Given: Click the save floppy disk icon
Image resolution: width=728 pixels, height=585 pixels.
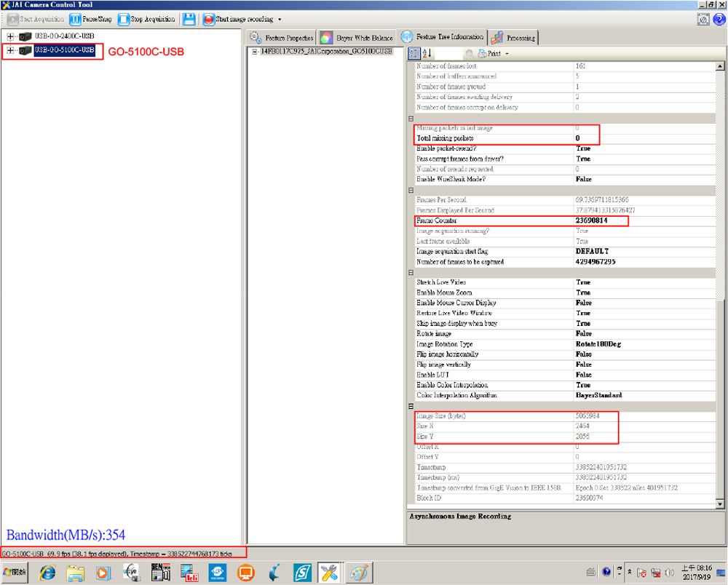Looking at the screenshot, I should click(x=189, y=19).
